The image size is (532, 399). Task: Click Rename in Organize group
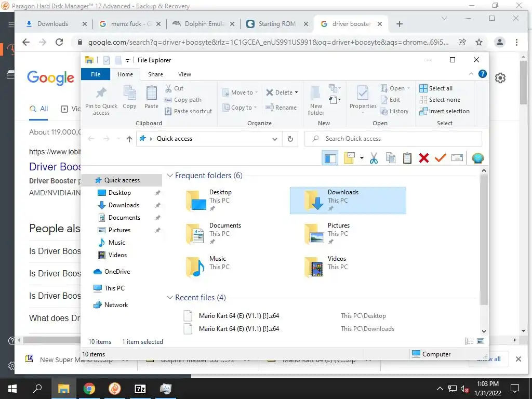[x=281, y=108]
